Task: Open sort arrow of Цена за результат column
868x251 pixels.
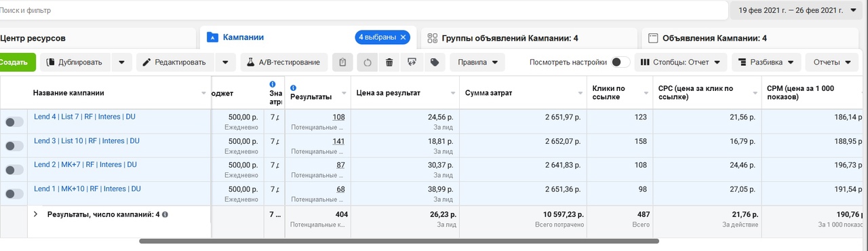Action: pos(453,93)
